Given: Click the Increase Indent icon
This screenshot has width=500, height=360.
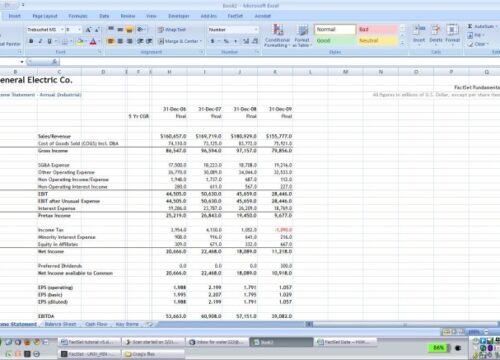Looking at the screenshot, I should pyautogui.click(x=149, y=41).
